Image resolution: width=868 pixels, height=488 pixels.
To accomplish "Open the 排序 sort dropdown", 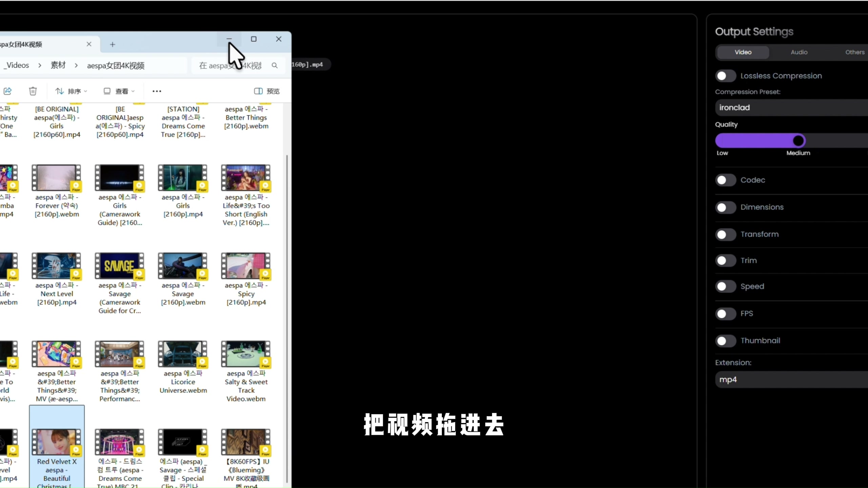I will [x=71, y=91].
